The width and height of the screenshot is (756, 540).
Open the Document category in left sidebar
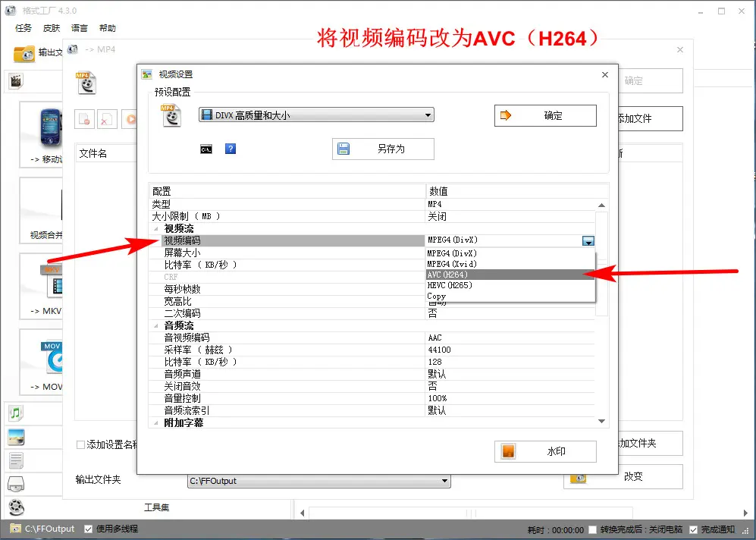(16, 460)
